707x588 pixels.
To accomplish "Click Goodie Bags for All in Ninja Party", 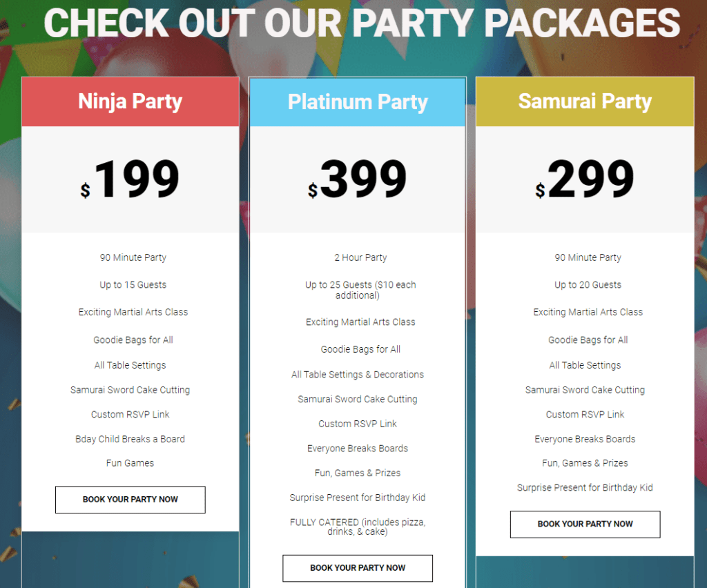I will (x=133, y=340).
